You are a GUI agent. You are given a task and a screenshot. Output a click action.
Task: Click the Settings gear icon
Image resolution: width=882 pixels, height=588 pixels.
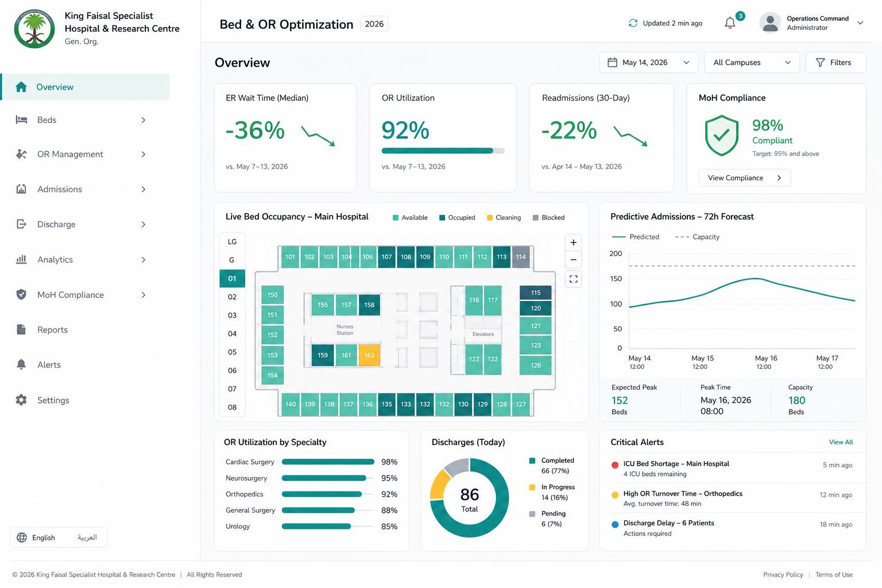click(21, 400)
